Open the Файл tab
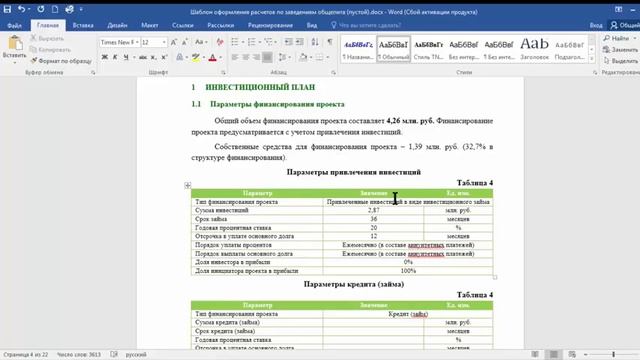This screenshot has width=640, height=360. pyautogui.click(x=14, y=25)
